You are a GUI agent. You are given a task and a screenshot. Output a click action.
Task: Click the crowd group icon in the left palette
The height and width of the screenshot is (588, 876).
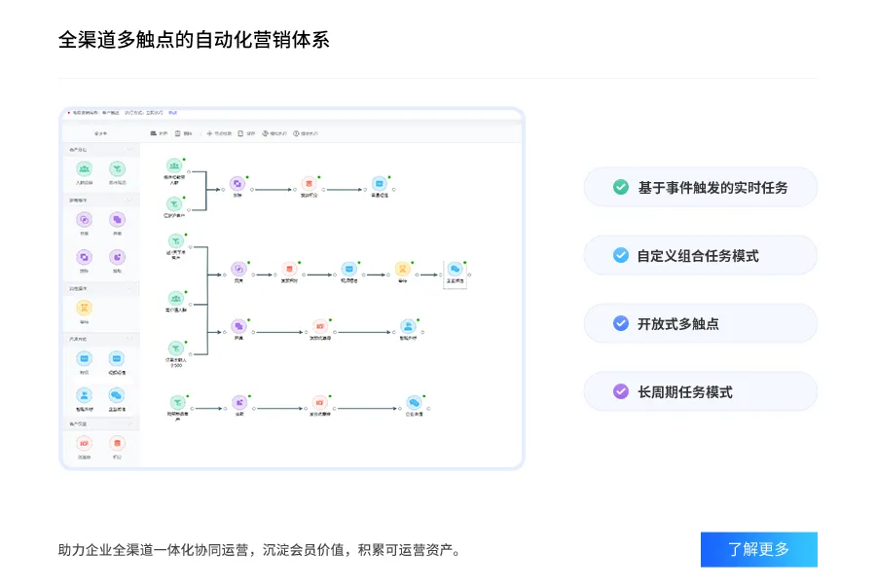(85, 168)
